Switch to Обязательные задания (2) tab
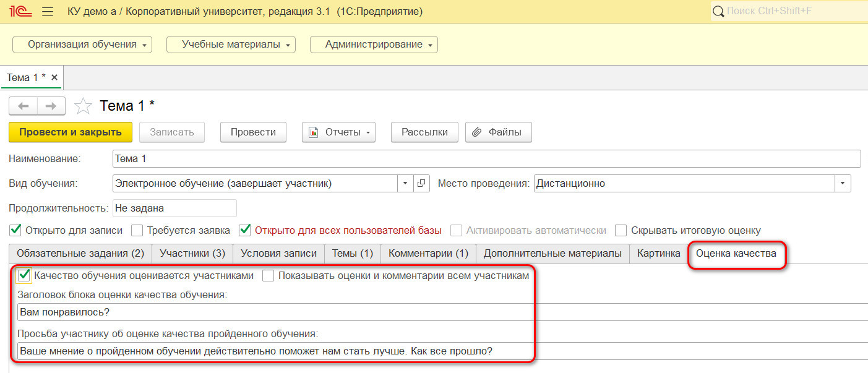Image resolution: width=868 pixels, height=373 pixels. pos(80,254)
